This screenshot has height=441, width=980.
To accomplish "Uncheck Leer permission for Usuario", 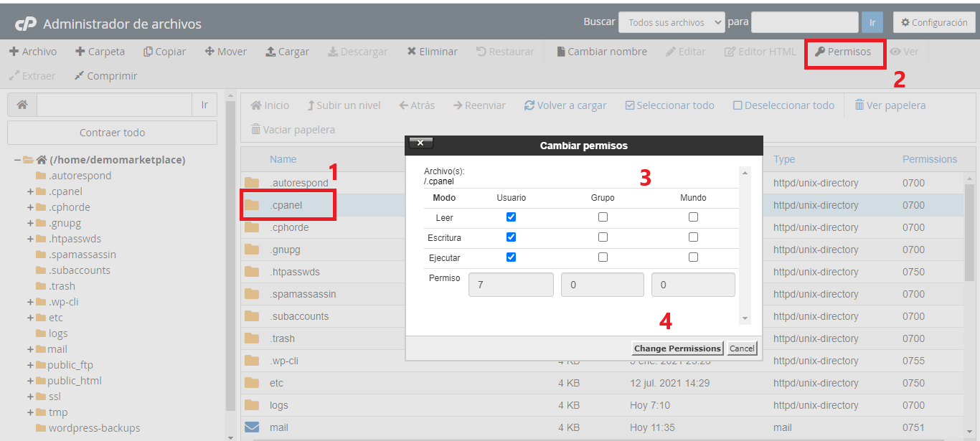I will pos(511,217).
